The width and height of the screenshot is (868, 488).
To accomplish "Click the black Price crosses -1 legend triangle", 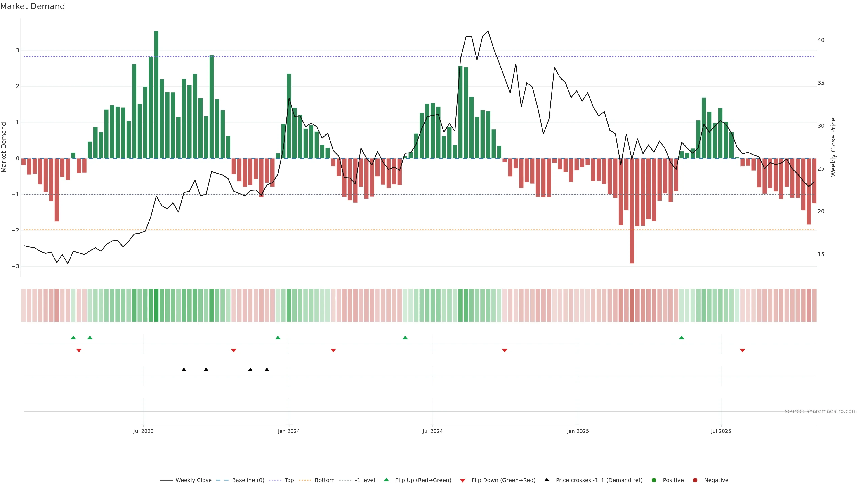I will (x=547, y=480).
